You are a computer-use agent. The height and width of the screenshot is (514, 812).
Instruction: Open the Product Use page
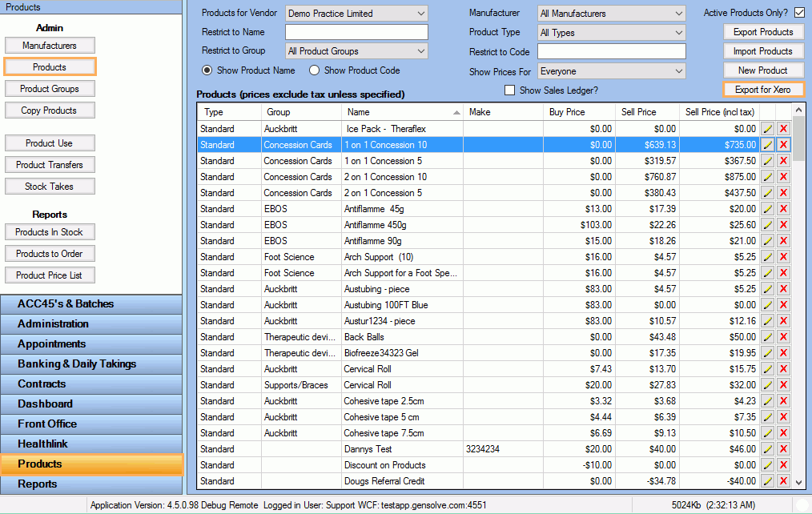(50, 143)
